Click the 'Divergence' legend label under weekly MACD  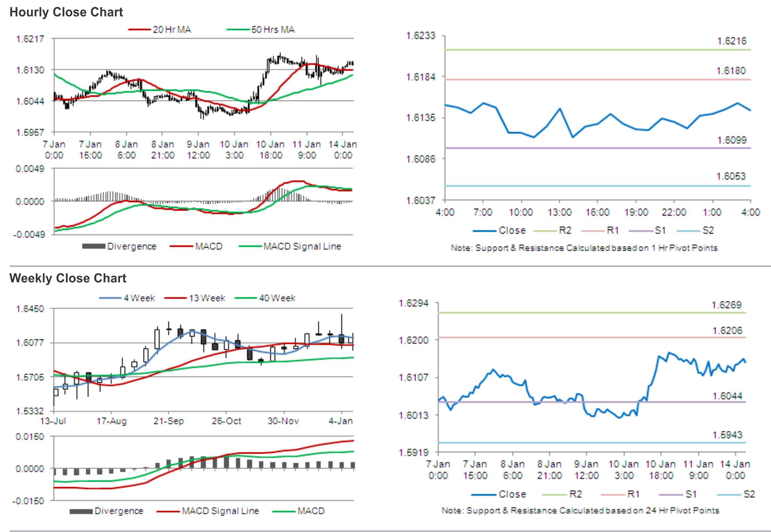pyautogui.click(x=119, y=511)
